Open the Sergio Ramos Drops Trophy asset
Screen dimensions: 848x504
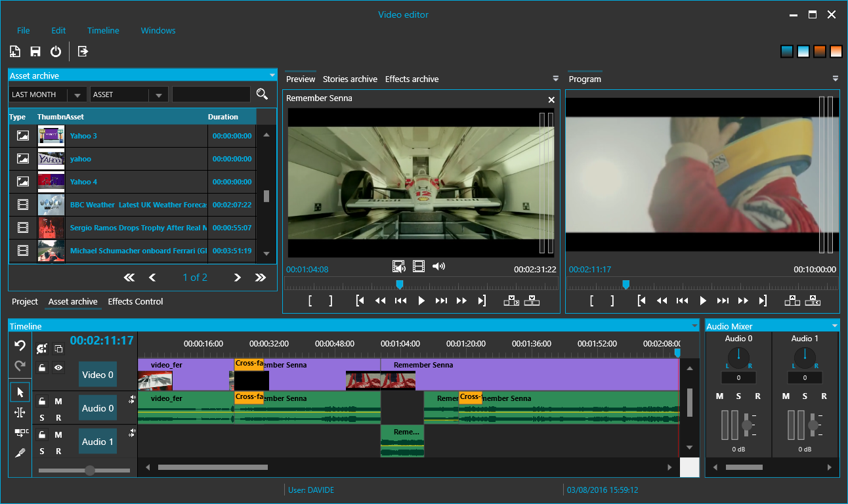click(138, 228)
